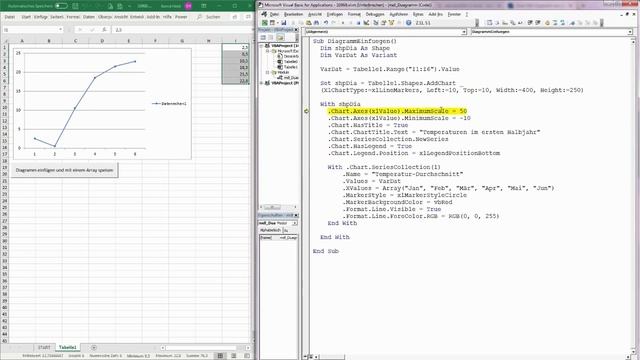The width and height of the screenshot is (640, 360).
Task: Switch to Page Layout view in status bar
Action: click(x=234, y=356)
